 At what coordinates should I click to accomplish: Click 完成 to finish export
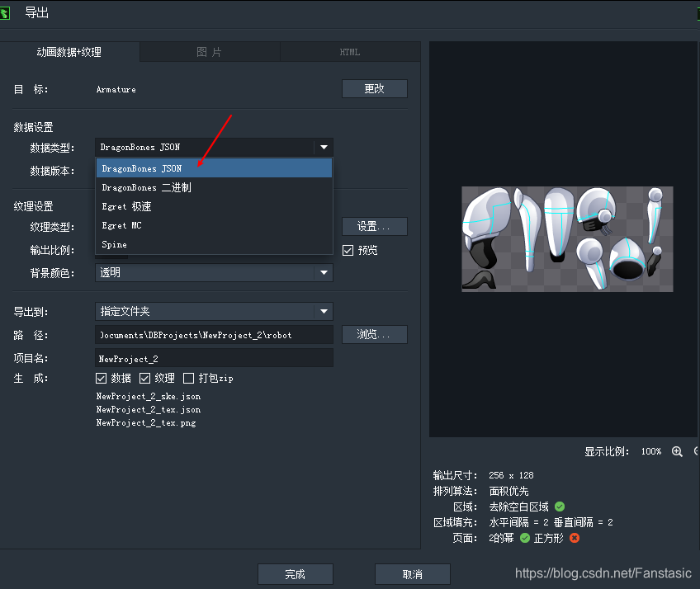tap(295, 574)
